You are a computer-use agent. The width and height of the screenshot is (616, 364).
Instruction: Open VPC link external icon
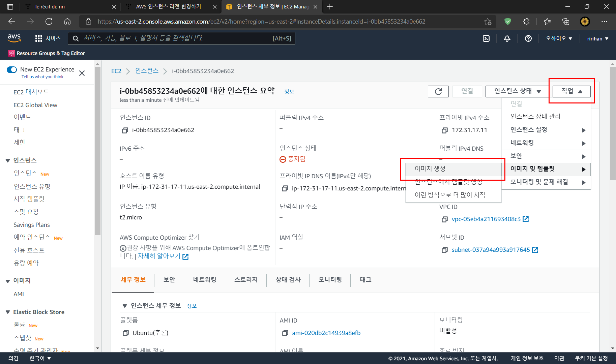[526, 219]
